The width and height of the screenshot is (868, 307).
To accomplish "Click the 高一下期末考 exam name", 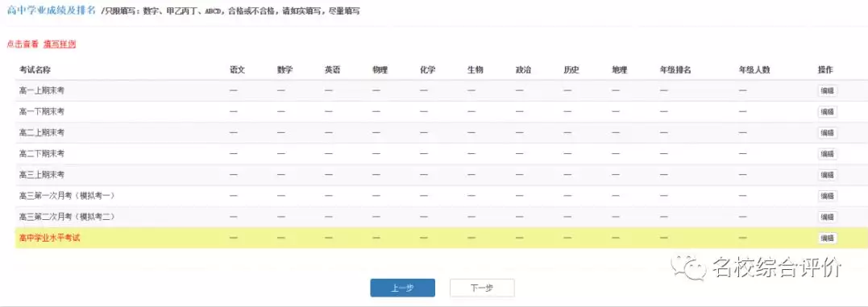I will point(42,111).
